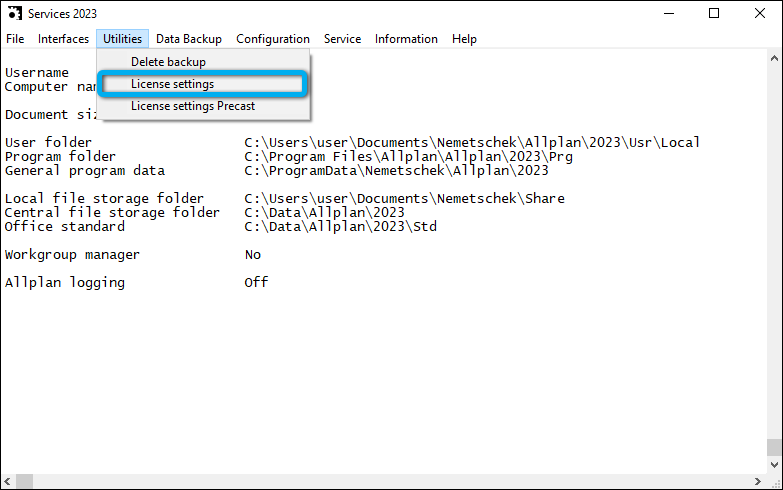This screenshot has width=783, height=490.
Task: Click the horizontal scrollbar thumb
Action: [x=24, y=482]
